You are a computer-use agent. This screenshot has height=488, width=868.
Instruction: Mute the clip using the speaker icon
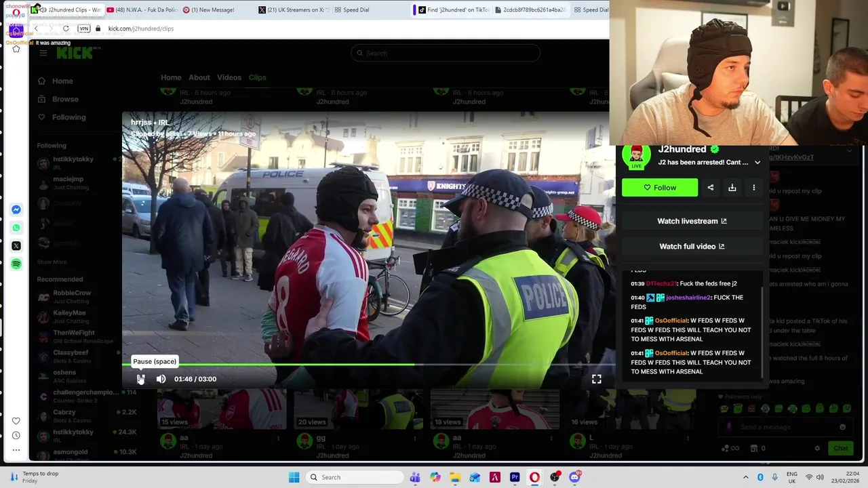click(x=161, y=379)
